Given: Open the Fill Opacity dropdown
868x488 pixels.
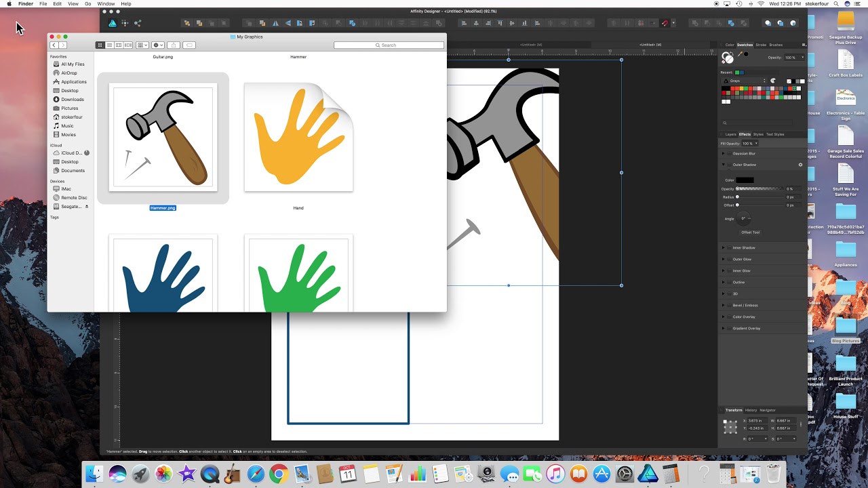Looking at the screenshot, I should pos(749,144).
